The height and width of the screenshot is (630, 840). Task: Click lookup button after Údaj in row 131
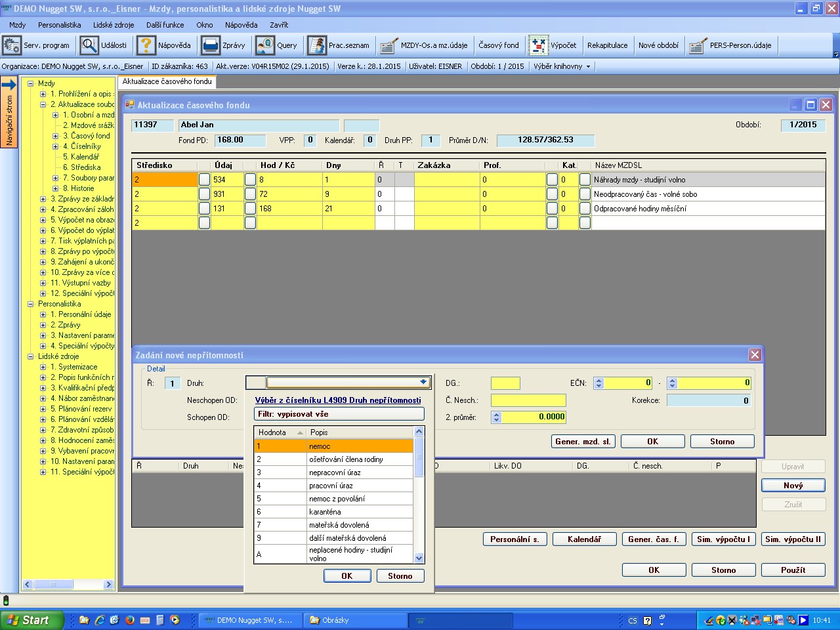pyautogui.click(x=250, y=209)
